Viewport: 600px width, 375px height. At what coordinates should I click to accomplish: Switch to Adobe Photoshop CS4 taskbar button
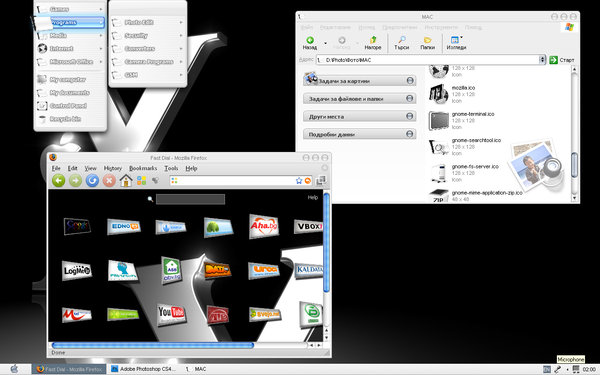[x=142, y=369]
